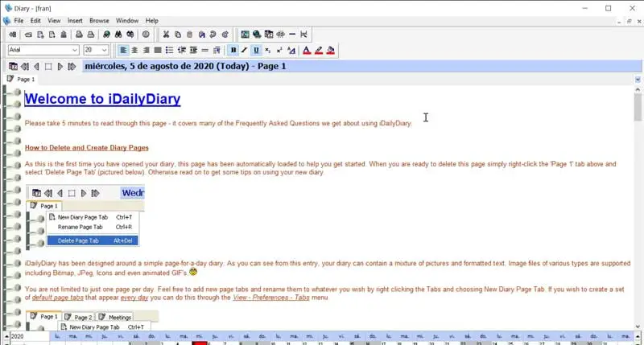This screenshot has height=345, width=644.
Task: Select the Page 1 diary tab
Action: (22, 79)
